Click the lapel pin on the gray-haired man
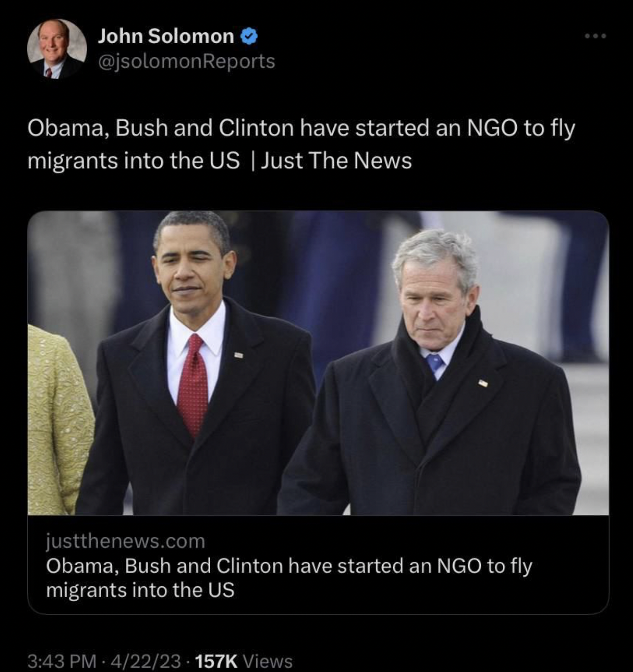Image resolution: width=633 pixels, height=672 pixels. pos(483,384)
